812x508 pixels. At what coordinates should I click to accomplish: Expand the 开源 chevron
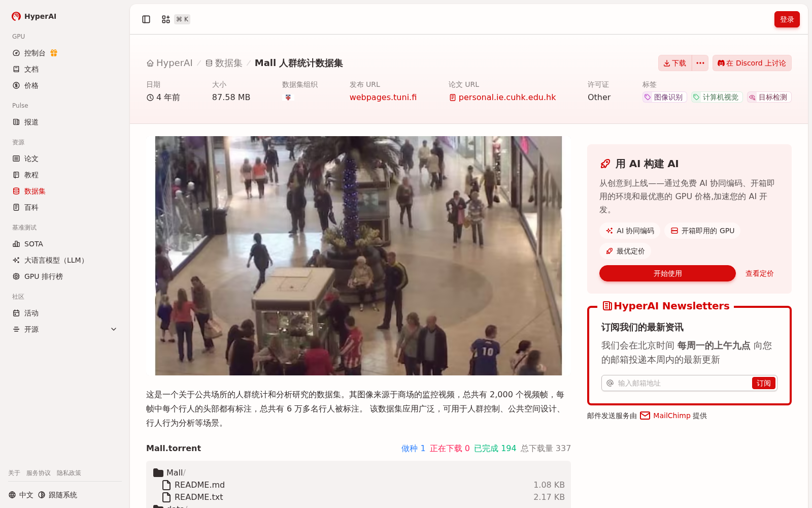(114, 329)
